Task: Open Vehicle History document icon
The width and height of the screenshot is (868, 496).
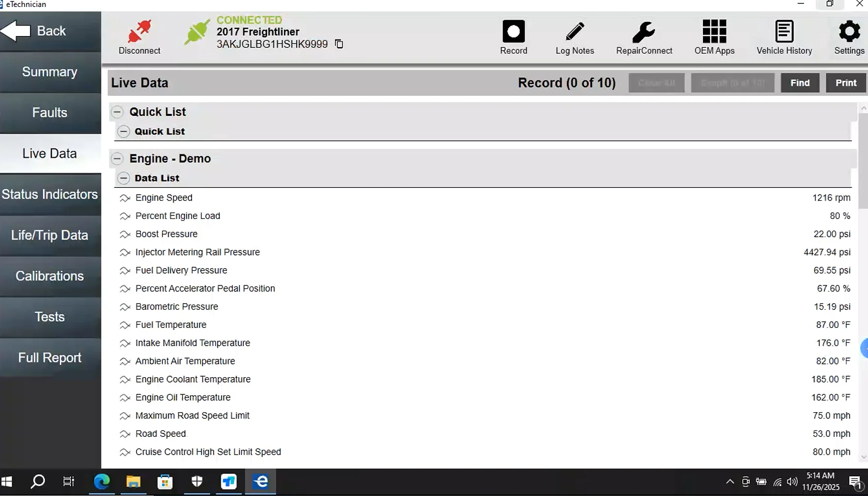Action: pyautogui.click(x=784, y=32)
